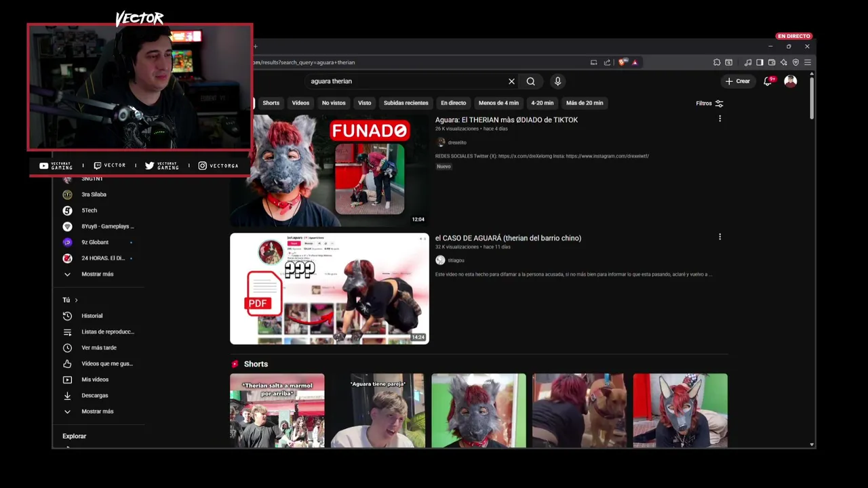Viewport: 868px width, 488px height.
Task: Click the thumbs-up icon for liked videos
Action: point(67,364)
